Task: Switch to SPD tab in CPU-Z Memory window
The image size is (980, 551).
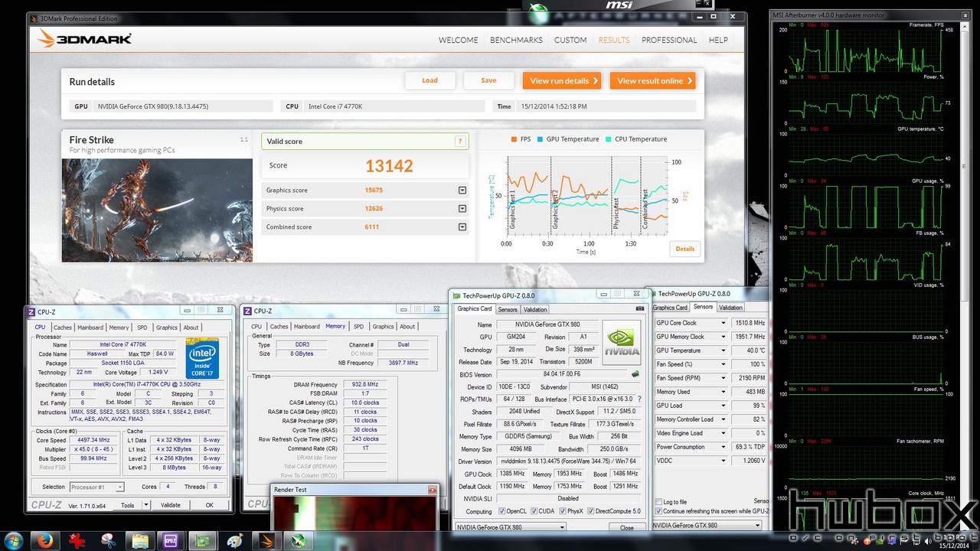Action: click(358, 327)
